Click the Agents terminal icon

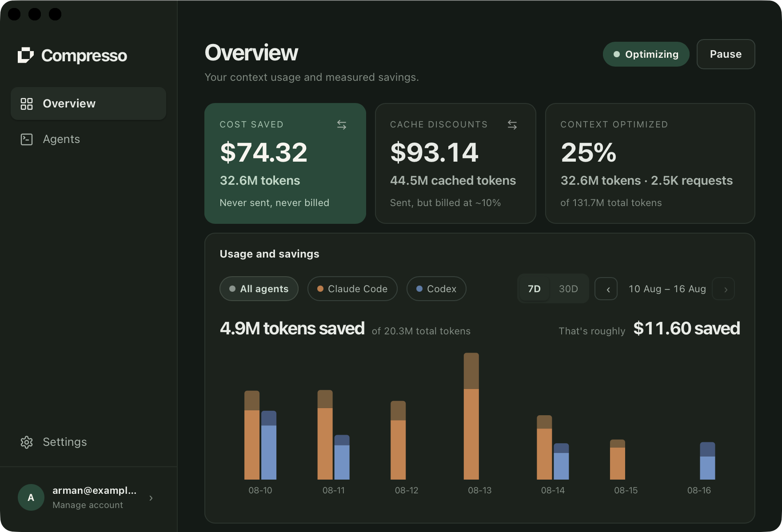[x=27, y=139]
